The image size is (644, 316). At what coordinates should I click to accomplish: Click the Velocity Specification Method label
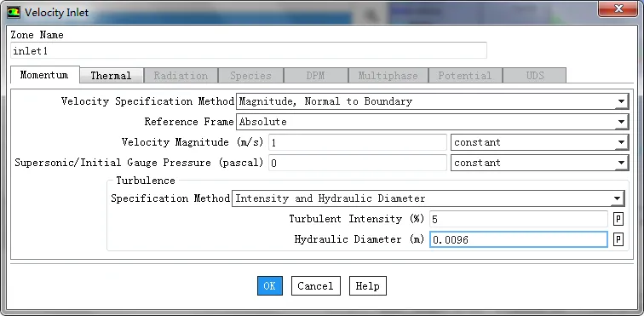pyautogui.click(x=148, y=101)
